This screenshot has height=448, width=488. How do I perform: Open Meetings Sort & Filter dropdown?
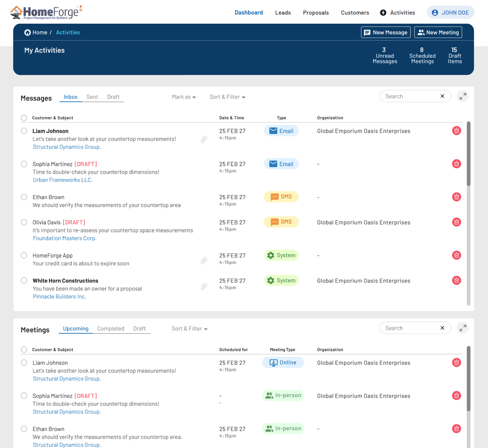[x=190, y=329]
